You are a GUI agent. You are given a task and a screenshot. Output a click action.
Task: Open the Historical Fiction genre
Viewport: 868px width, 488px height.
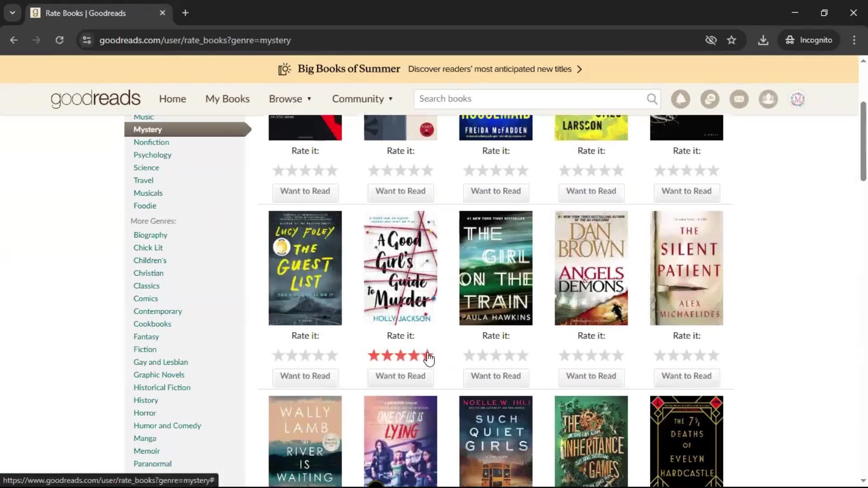tap(162, 387)
